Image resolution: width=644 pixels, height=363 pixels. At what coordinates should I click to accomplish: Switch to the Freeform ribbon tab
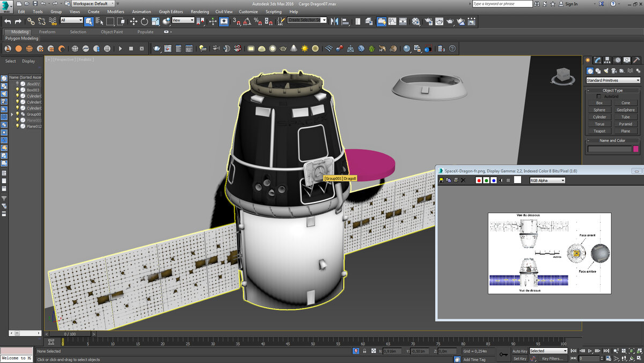point(47,32)
